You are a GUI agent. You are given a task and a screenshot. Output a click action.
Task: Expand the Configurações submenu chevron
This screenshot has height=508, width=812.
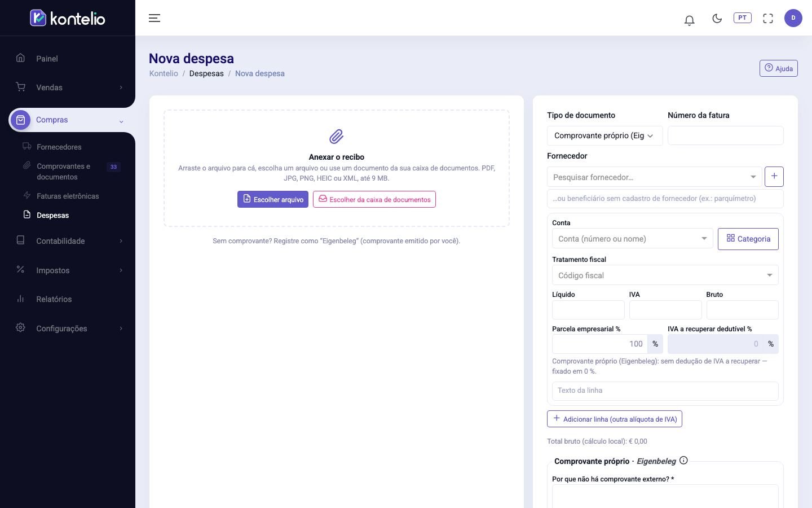tap(121, 329)
